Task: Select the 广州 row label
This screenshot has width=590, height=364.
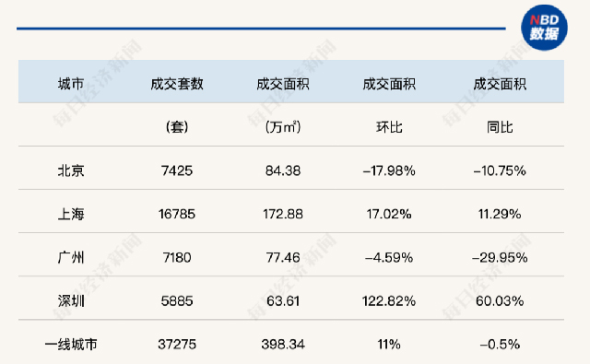Action: click(x=71, y=258)
